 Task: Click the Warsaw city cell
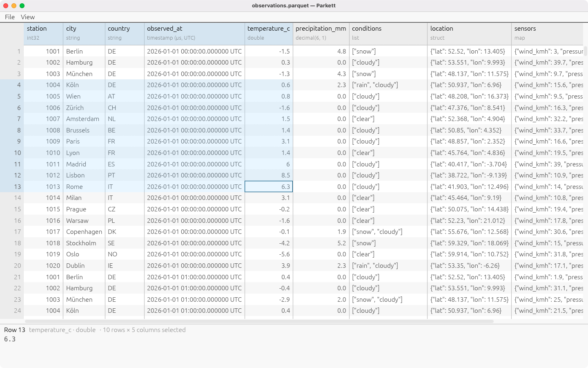84,220
